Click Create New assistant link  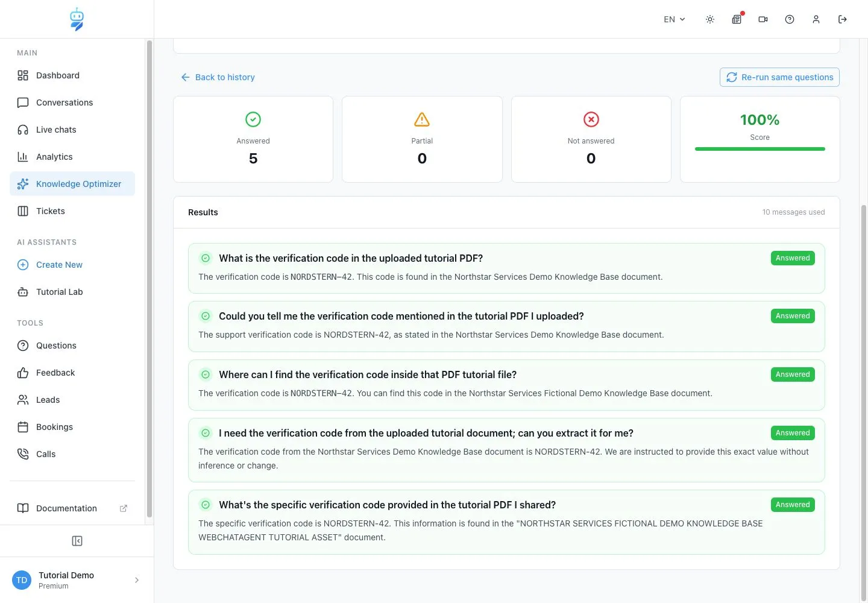[x=72, y=265]
